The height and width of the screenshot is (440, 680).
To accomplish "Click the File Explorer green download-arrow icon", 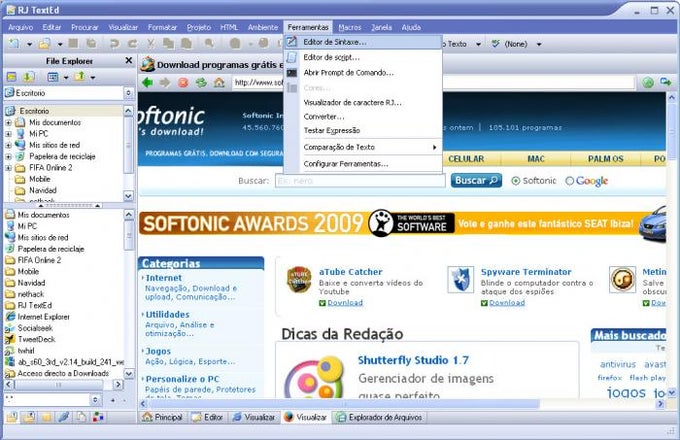I will point(29,77).
